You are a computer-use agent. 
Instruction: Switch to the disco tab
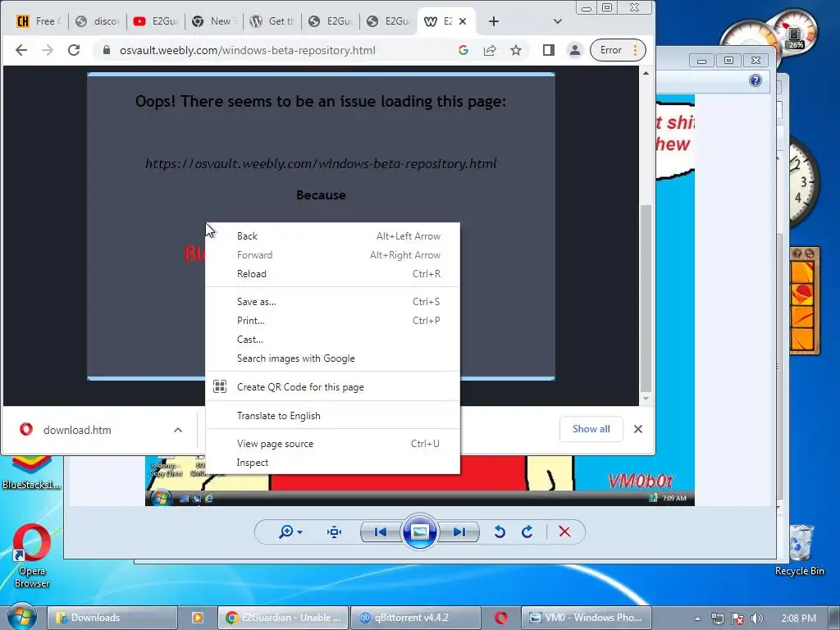(x=98, y=21)
